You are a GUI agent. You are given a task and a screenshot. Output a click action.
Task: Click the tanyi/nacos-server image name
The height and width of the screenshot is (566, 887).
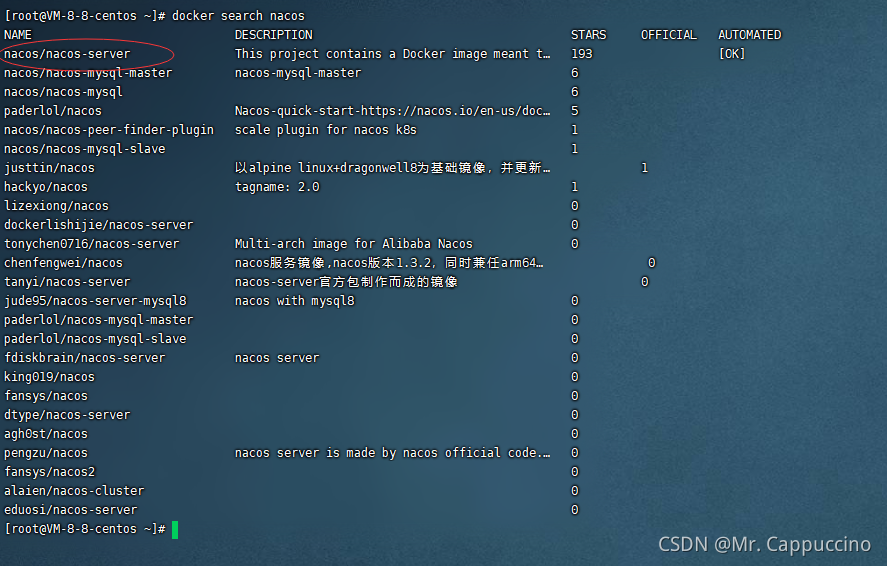67,282
